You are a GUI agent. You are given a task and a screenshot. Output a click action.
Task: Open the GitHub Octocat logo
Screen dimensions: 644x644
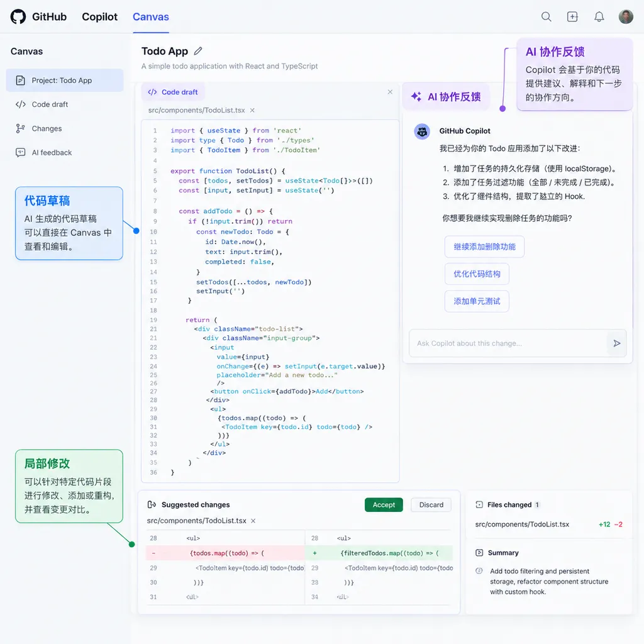18,17
